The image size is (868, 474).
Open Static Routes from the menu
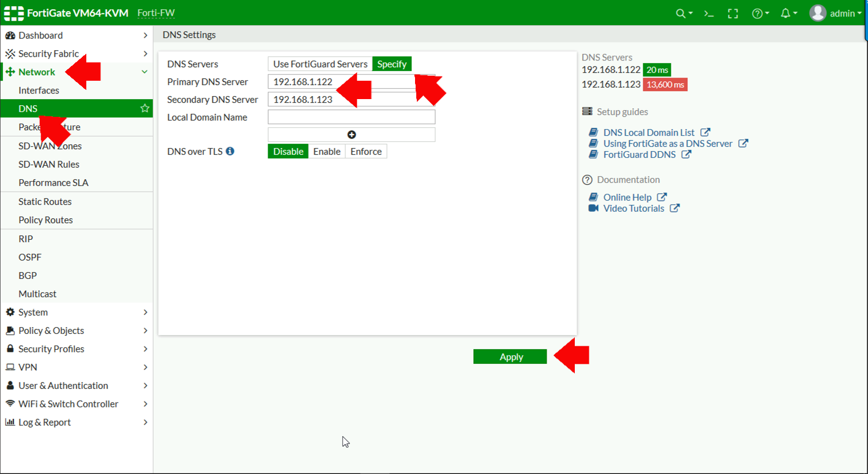coord(45,201)
